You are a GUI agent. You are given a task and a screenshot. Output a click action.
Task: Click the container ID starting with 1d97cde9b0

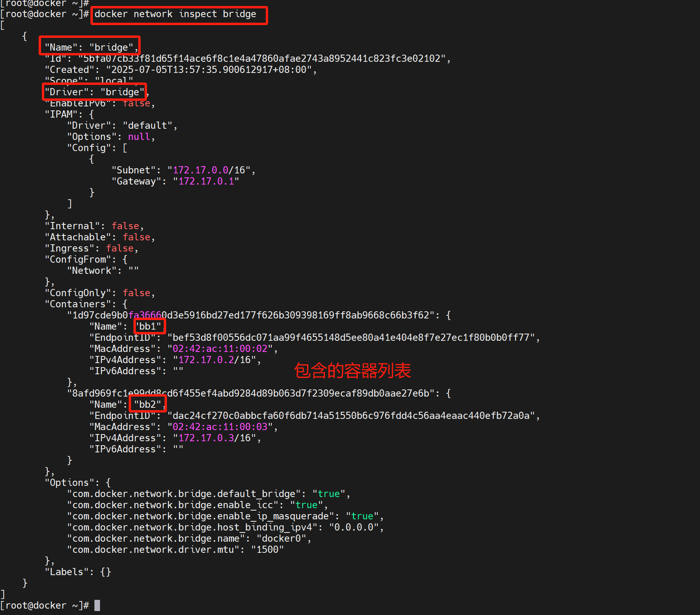point(250,315)
